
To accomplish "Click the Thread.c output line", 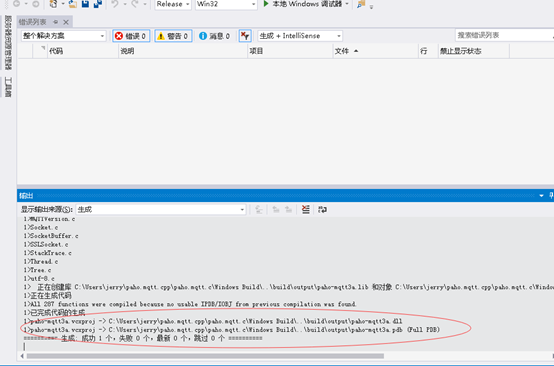I will click(x=41, y=261).
